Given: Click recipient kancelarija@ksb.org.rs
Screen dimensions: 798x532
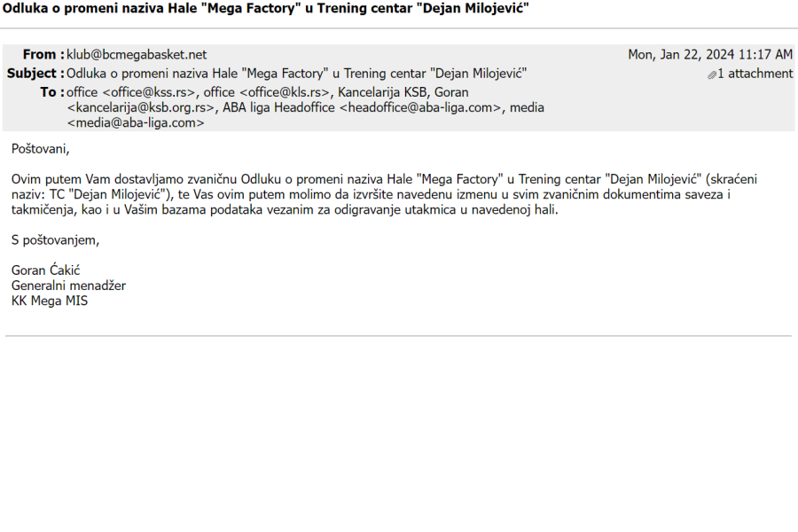Looking at the screenshot, I should tap(141, 108).
